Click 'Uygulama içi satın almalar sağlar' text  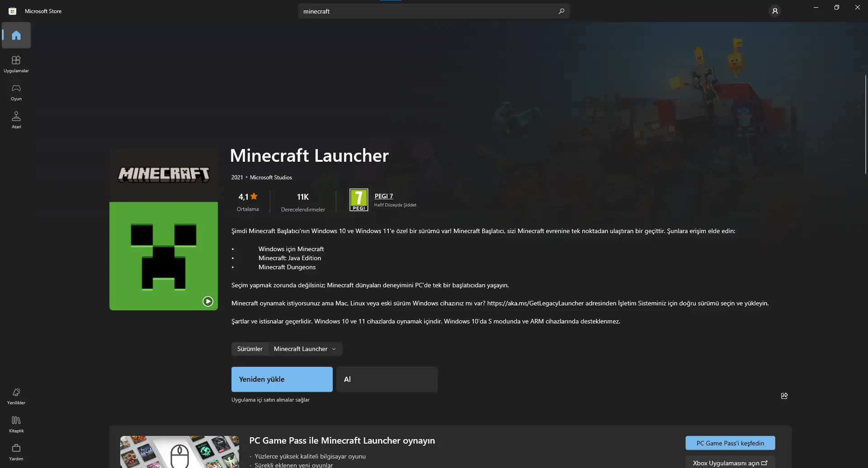[270, 400]
